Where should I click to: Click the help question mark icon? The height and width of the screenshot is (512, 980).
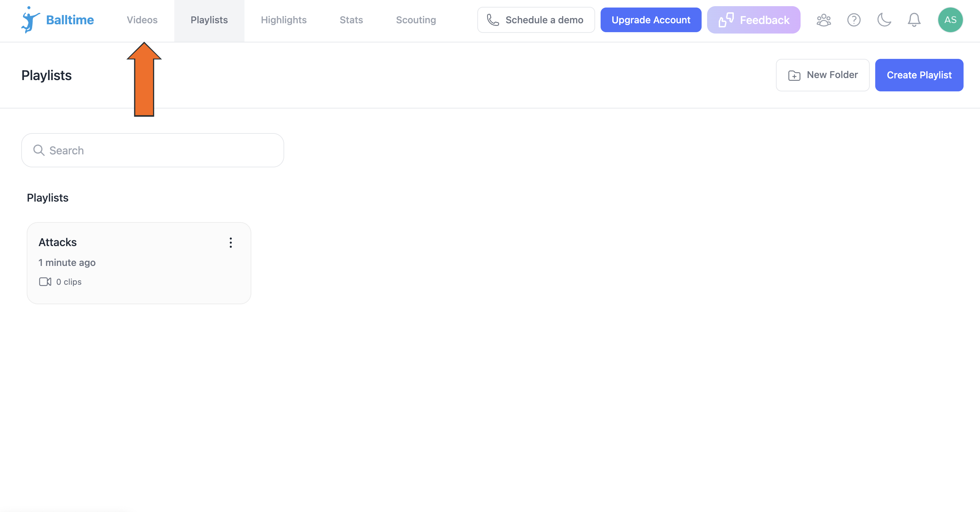click(x=854, y=20)
